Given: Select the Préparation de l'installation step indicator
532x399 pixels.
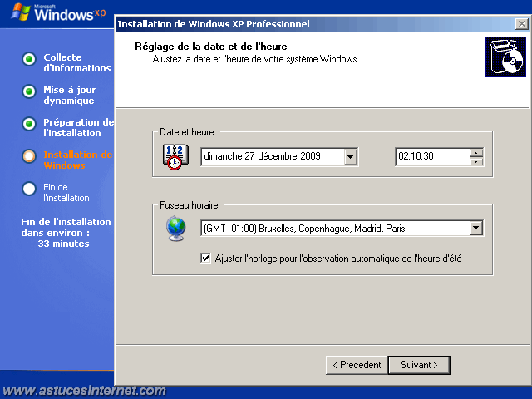Looking at the screenshot, I should pos(29,124).
